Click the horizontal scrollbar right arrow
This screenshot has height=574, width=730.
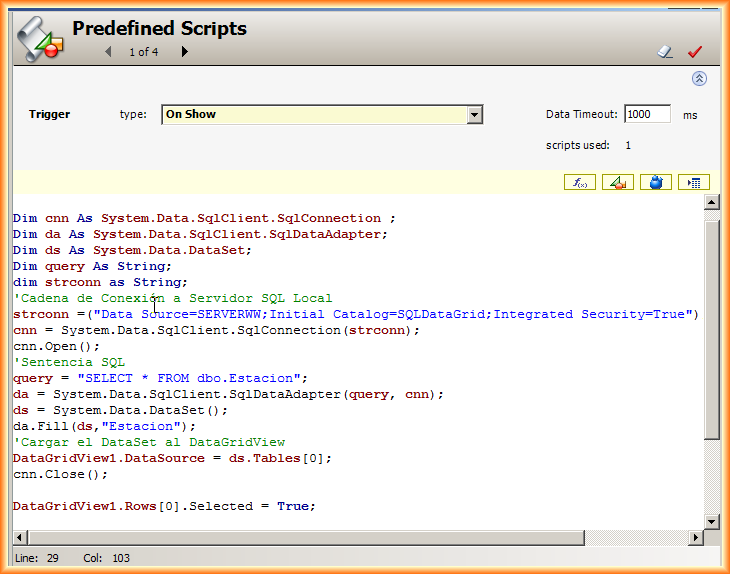[x=694, y=538]
